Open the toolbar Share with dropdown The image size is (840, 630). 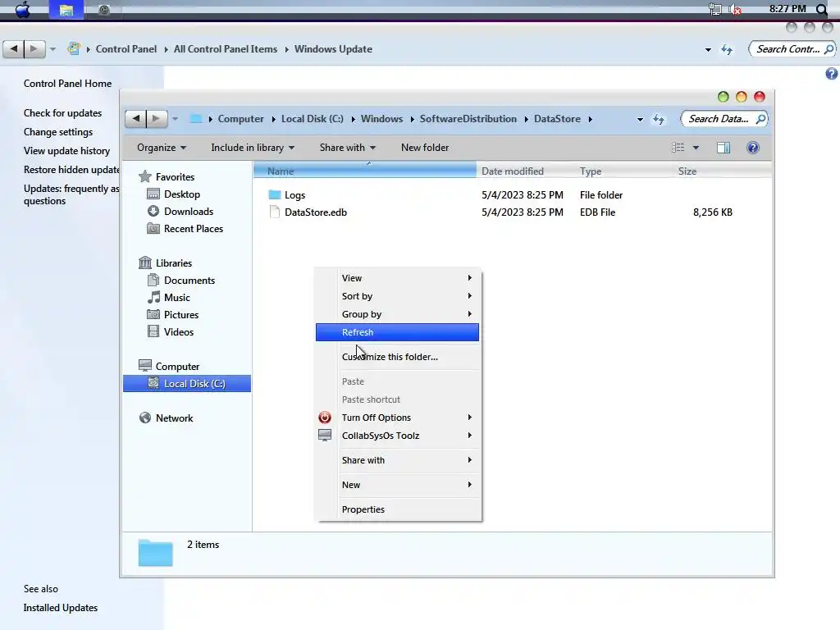click(347, 148)
